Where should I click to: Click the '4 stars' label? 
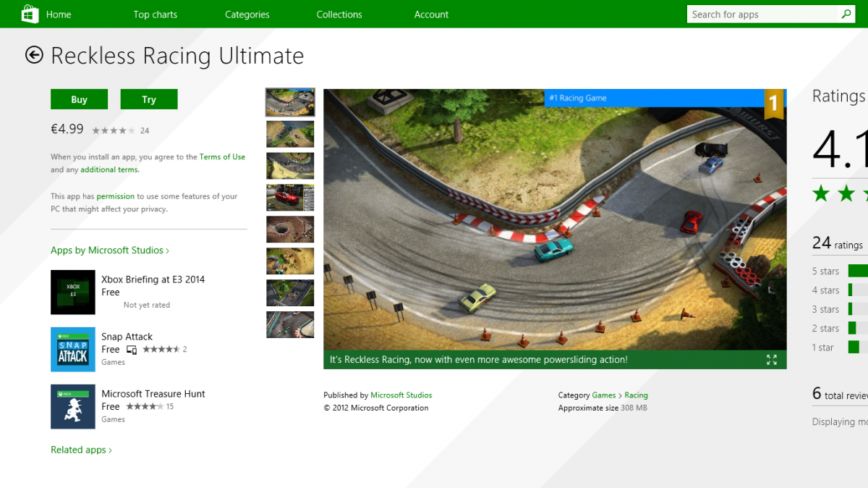click(x=825, y=290)
